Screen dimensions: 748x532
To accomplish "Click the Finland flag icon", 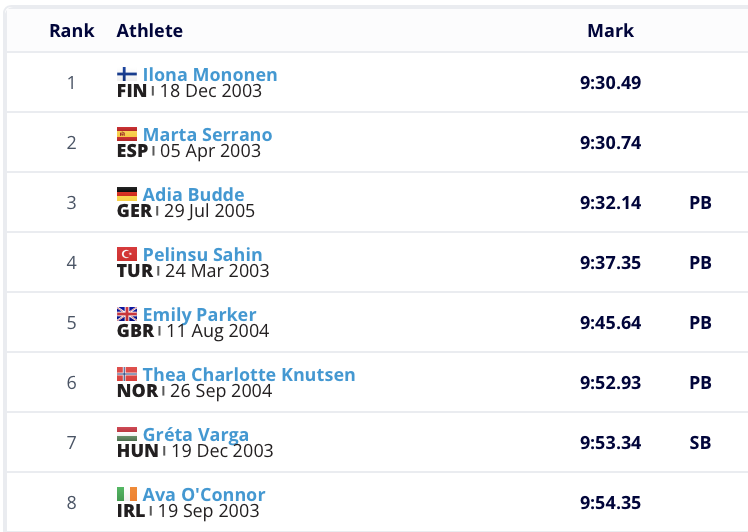I will [x=127, y=74].
